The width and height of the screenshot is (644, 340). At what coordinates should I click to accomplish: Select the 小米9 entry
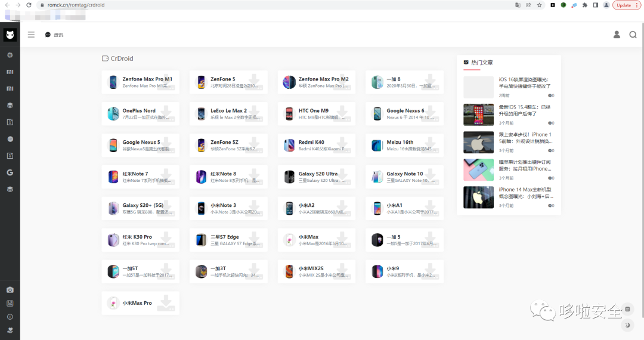pyautogui.click(x=404, y=272)
